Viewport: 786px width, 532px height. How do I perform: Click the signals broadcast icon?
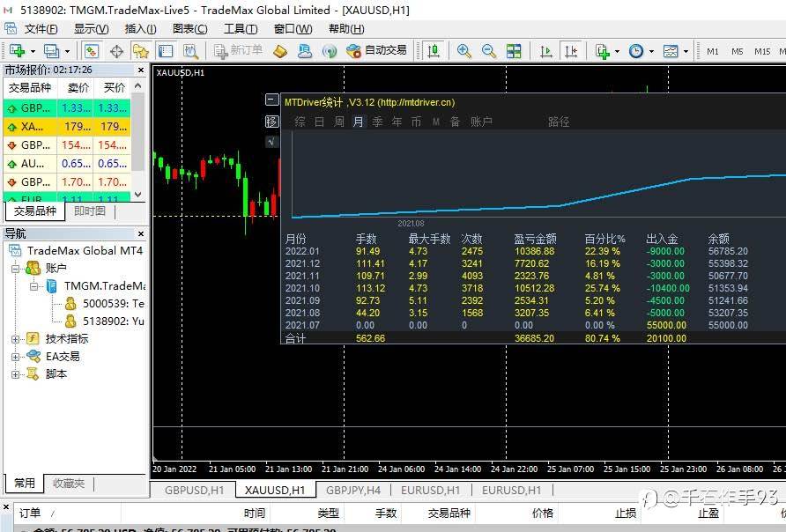330,50
